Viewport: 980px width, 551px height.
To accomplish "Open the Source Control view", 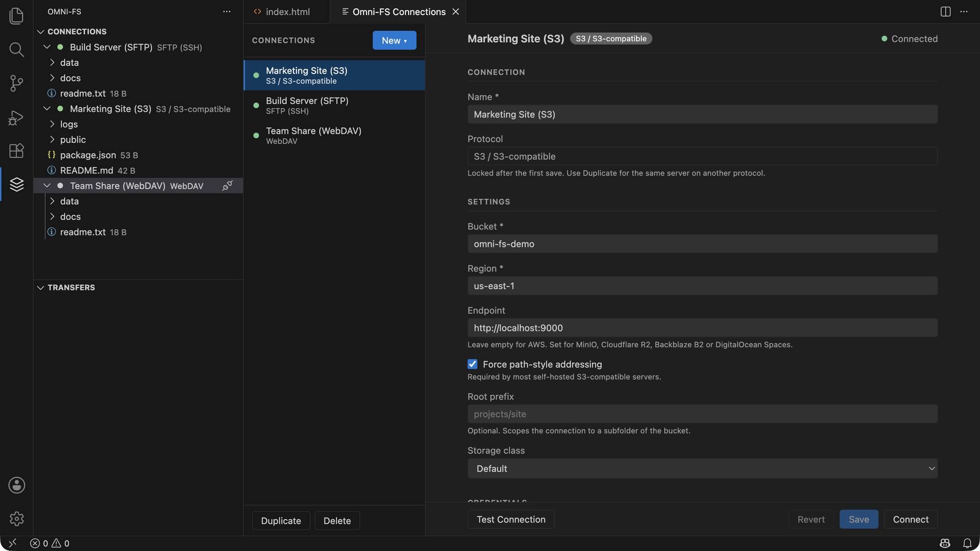I will (x=17, y=83).
